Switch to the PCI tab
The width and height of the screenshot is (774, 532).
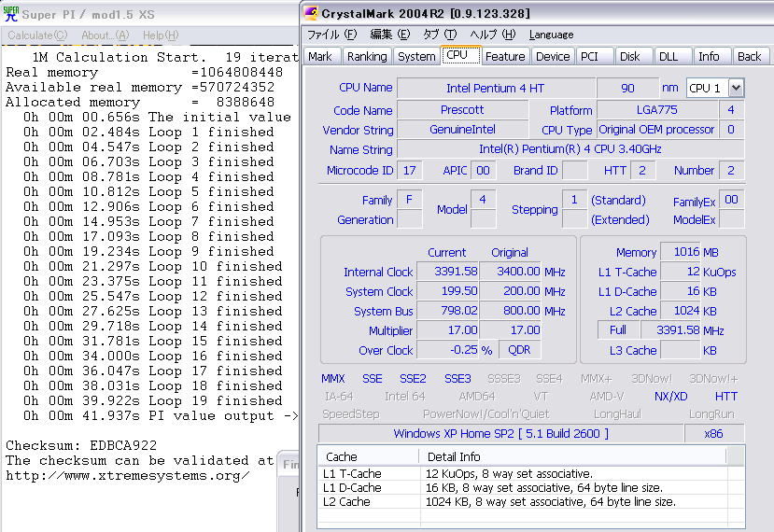point(594,56)
